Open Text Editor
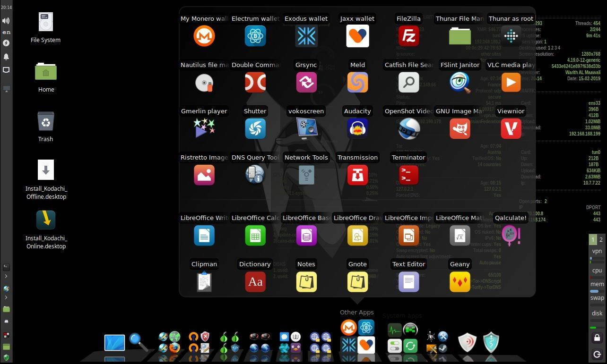Screen dimensions: 607x364 408,281
